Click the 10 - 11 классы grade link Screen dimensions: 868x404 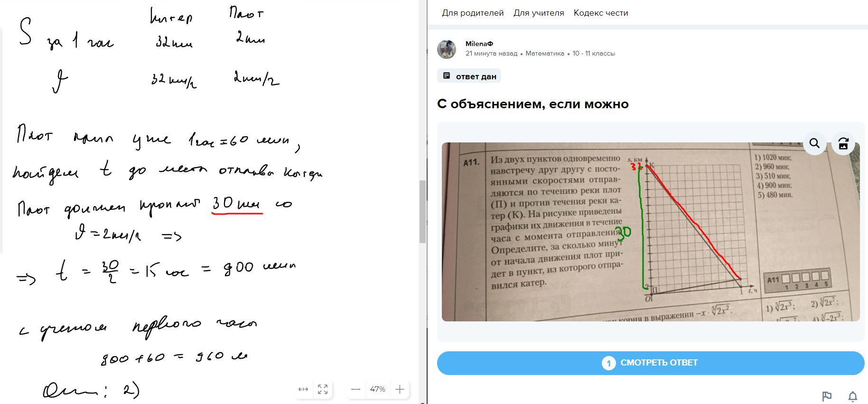point(594,54)
